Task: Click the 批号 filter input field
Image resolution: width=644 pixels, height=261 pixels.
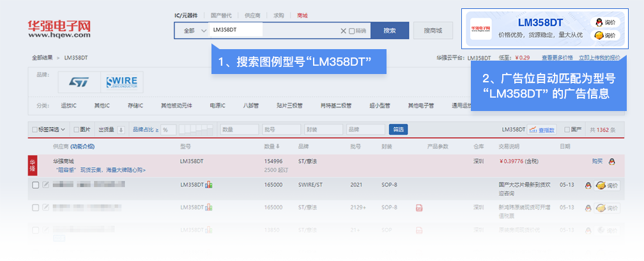Action: (281, 130)
